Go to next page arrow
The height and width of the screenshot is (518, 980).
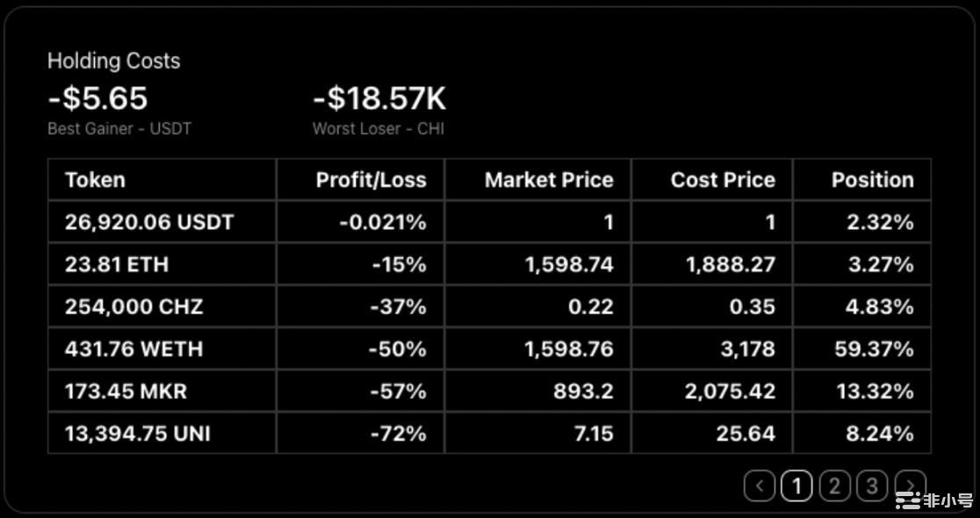[911, 486]
